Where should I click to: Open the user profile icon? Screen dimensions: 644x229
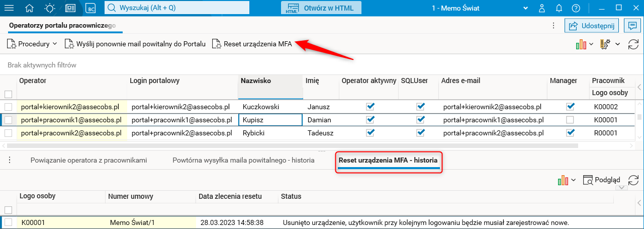tap(541, 8)
